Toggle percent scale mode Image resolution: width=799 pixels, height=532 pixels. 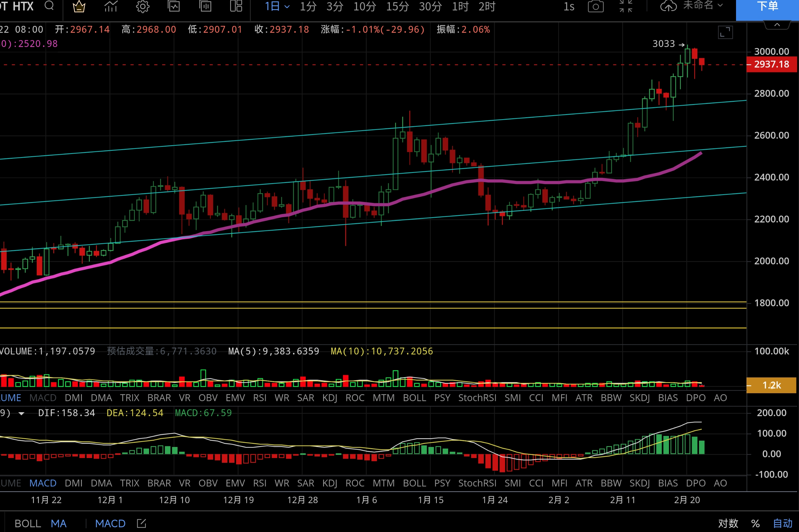click(x=755, y=523)
